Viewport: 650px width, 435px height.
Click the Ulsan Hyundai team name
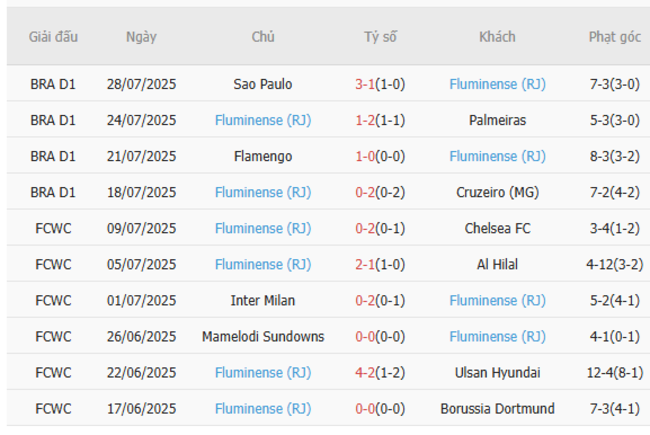click(x=497, y=372)
